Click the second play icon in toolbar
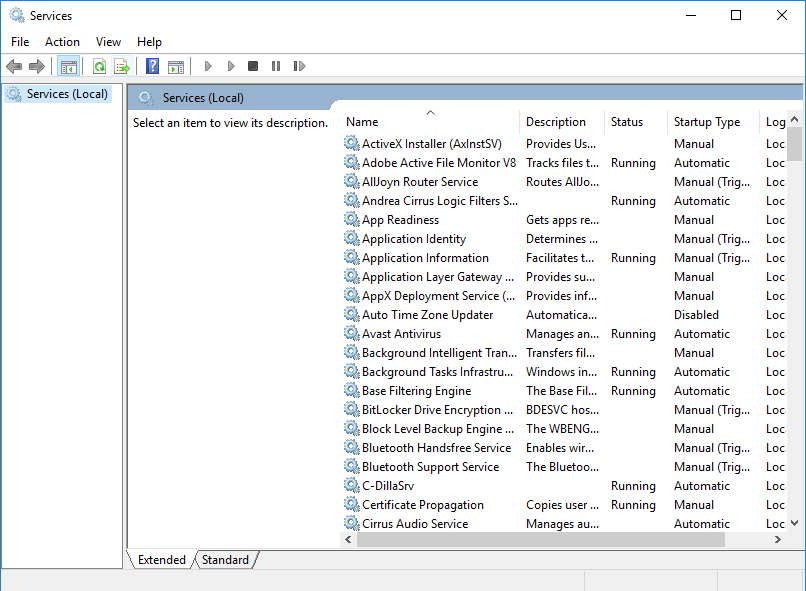806x591 pixels. point(231,66)
